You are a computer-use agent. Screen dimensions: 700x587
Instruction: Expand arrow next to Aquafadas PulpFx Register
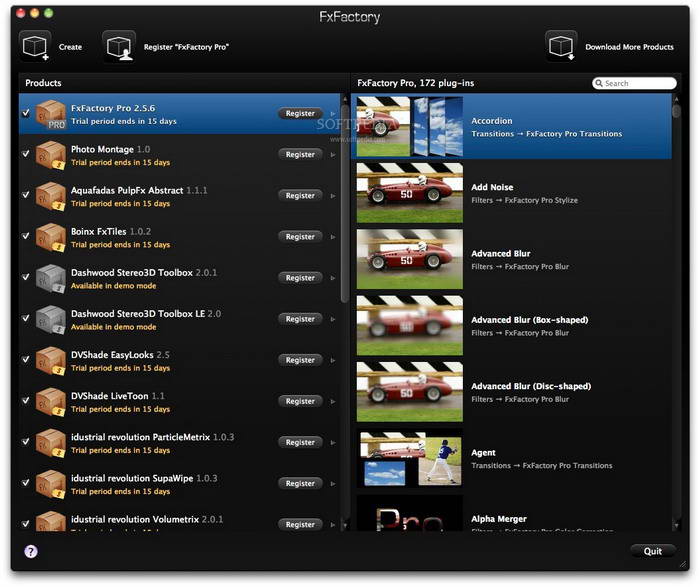333,196
